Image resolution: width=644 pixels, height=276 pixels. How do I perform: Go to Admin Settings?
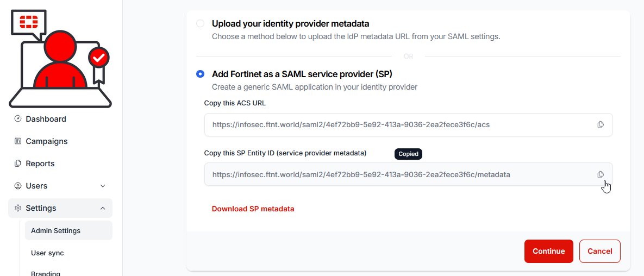coord(68,230)
